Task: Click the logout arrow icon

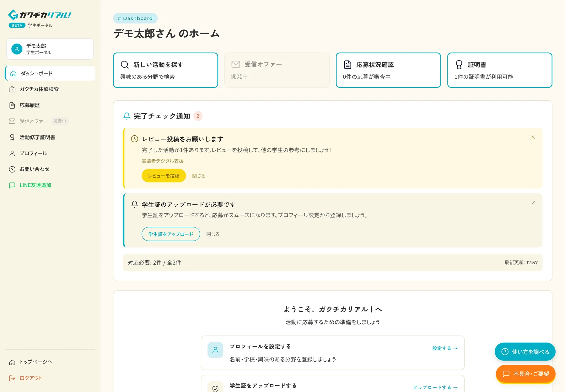Action: pos(12,378)
